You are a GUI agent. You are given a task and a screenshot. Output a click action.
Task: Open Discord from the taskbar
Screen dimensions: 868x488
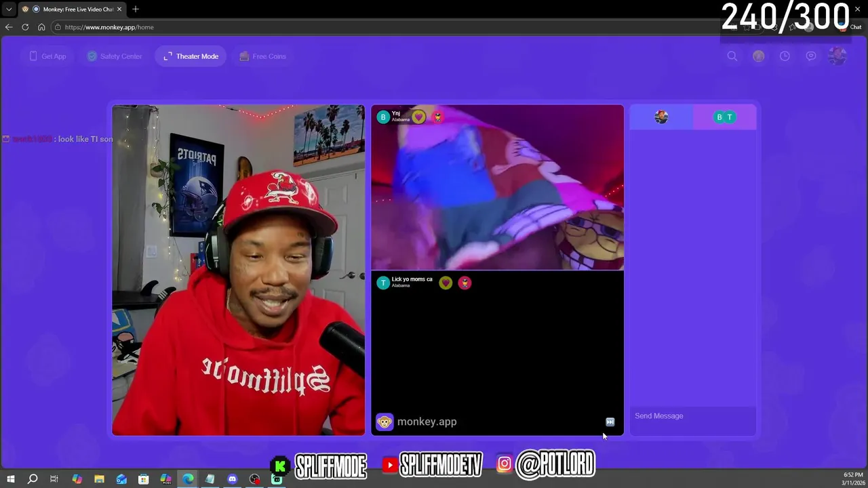click(232, 479)
